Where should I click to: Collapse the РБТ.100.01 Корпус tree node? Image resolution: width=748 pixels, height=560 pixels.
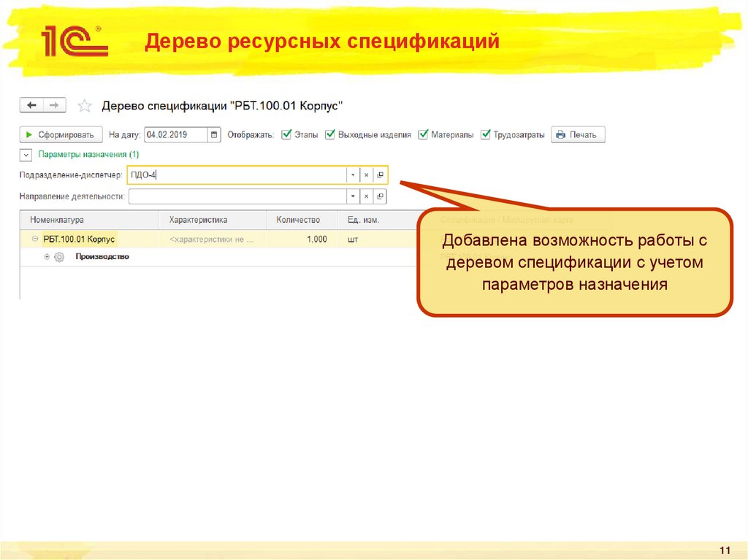point(34,239)
